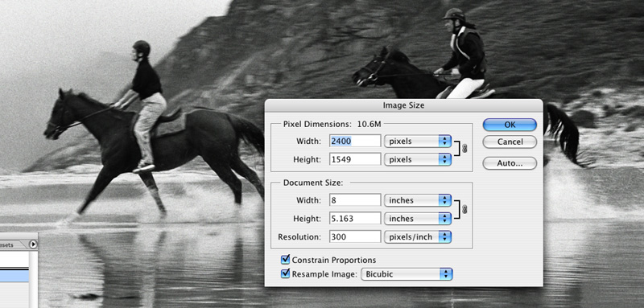This screenshot has width=644, height=308.
Task: Open the Bicubic resampling method dropdown
Action: (x=407, y=274)
